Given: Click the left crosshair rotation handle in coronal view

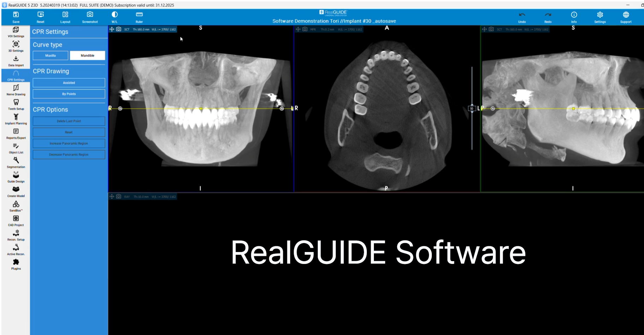Looking at the screenshot, I should click(x=120, y=108).
